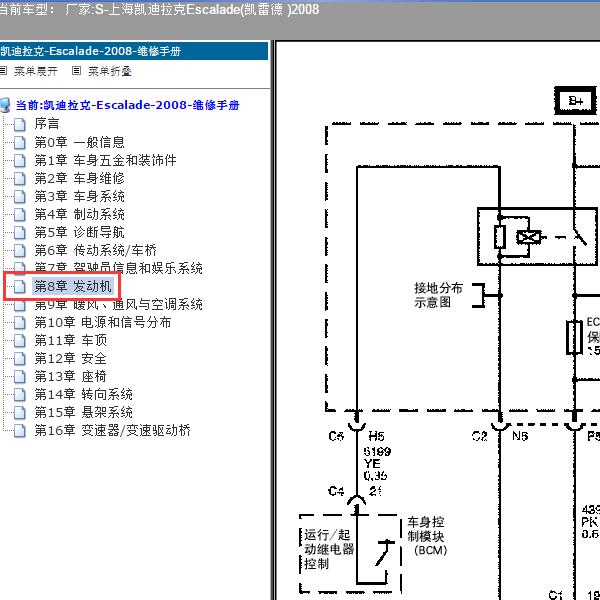Select 第8章 发动机 chapter
600x600 pixels.
click(x=73, y=286)
